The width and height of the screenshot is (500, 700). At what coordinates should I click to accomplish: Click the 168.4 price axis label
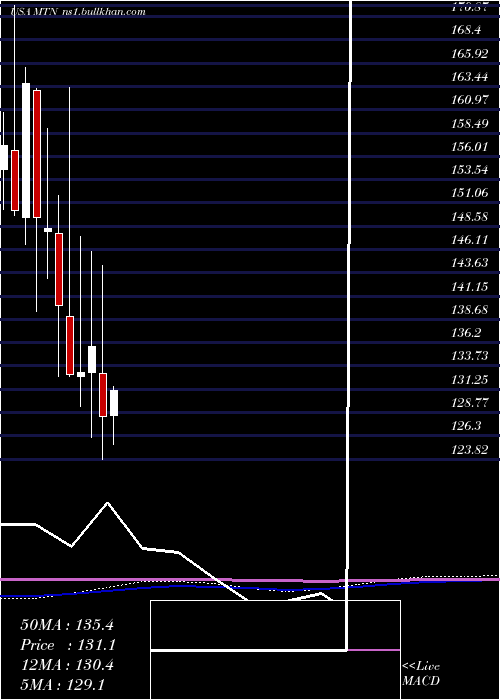point(466,30)
